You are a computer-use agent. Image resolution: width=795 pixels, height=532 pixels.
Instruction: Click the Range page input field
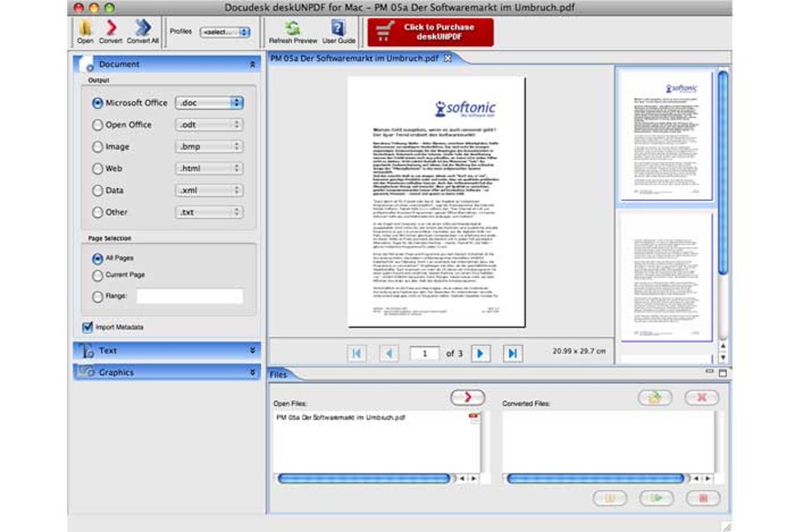189,296
